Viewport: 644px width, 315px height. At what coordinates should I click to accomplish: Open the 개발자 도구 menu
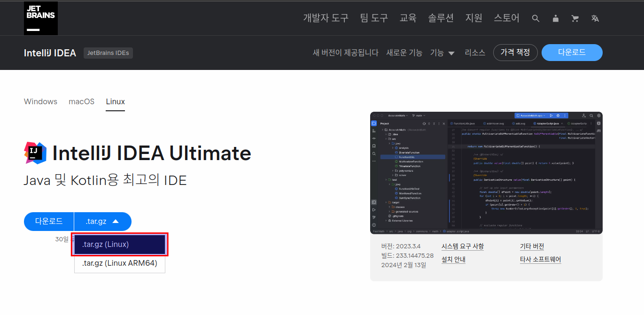point(326,18)
